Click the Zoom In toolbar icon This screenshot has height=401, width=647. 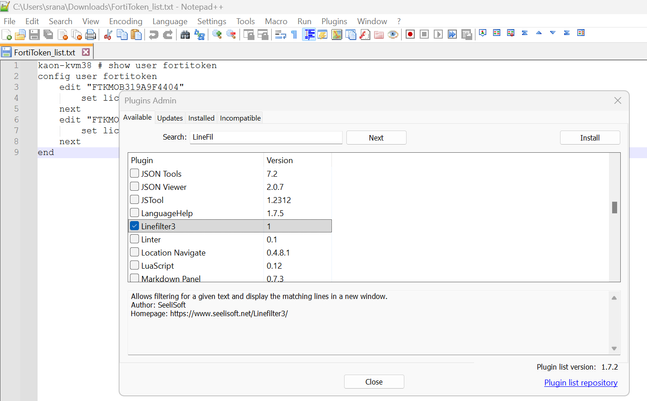tap(216, 34)
